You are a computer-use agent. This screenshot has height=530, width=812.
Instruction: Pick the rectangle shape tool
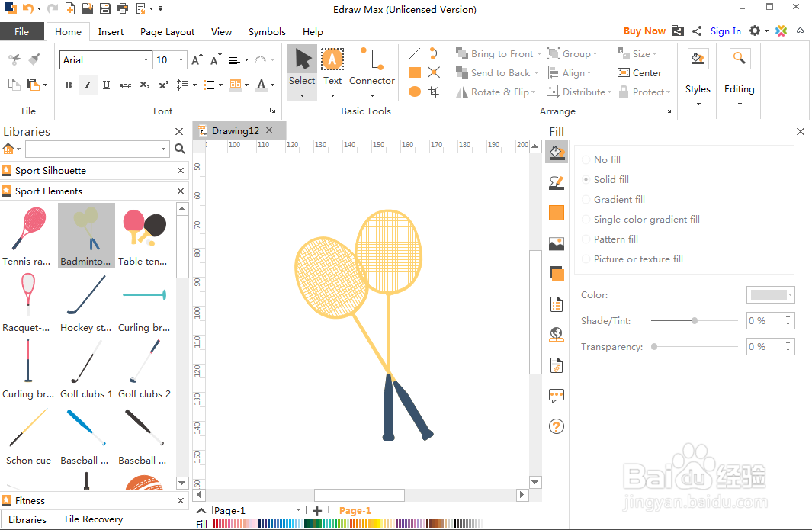[414, 72]
